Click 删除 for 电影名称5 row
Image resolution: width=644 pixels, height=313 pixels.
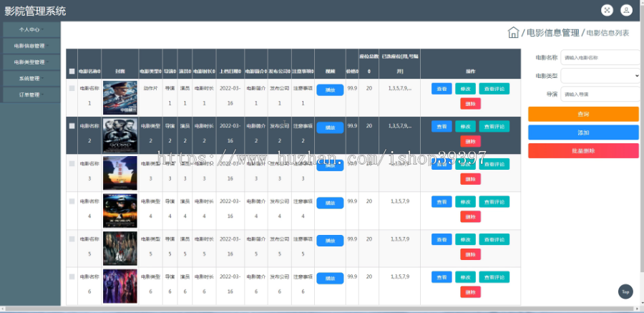pos(470,254)
